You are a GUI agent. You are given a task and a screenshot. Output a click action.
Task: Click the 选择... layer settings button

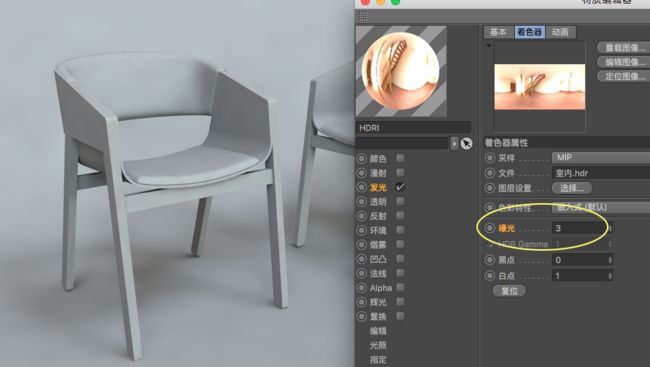pos(572,188)
